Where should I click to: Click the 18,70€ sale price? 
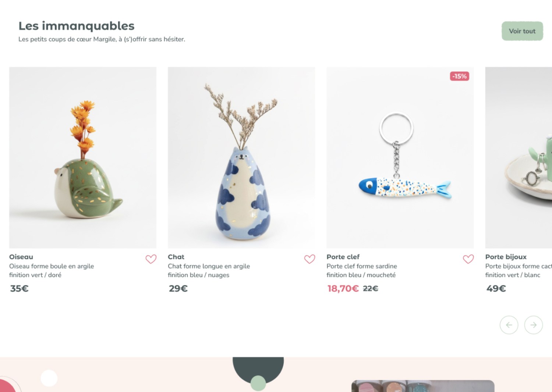[343, 289]
